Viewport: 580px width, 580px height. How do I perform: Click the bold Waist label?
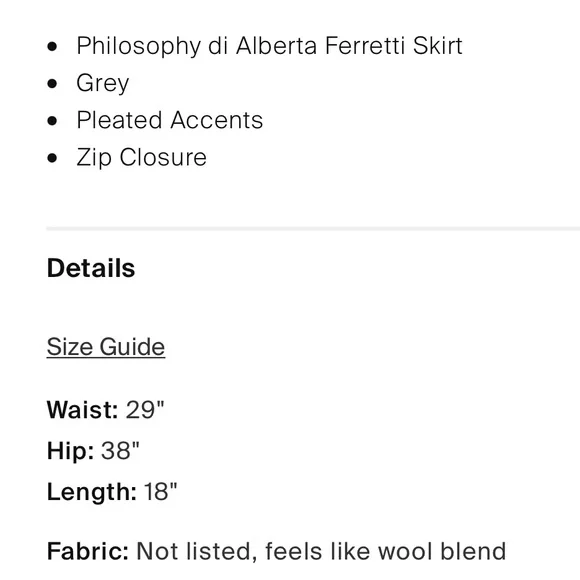[82, 410]
